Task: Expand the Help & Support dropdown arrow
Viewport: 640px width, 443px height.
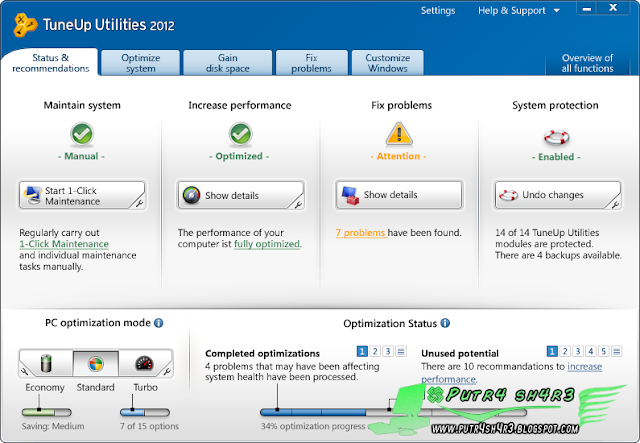Action: tap(556, 11)
